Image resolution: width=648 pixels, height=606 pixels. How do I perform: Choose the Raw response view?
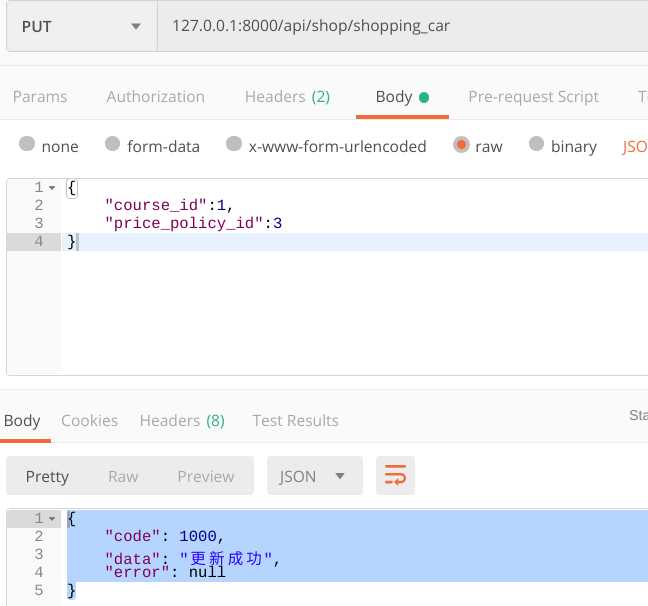pos(123,476)
